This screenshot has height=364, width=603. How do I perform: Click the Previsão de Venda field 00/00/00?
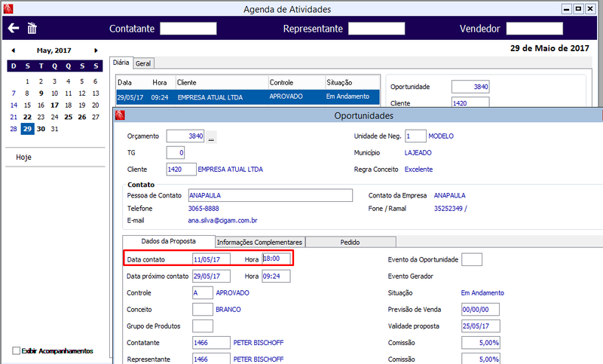481,310
